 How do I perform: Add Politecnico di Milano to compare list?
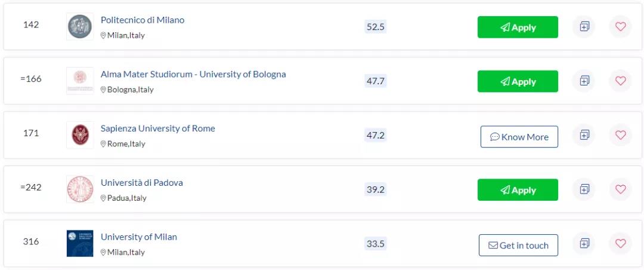coord(584,27)
